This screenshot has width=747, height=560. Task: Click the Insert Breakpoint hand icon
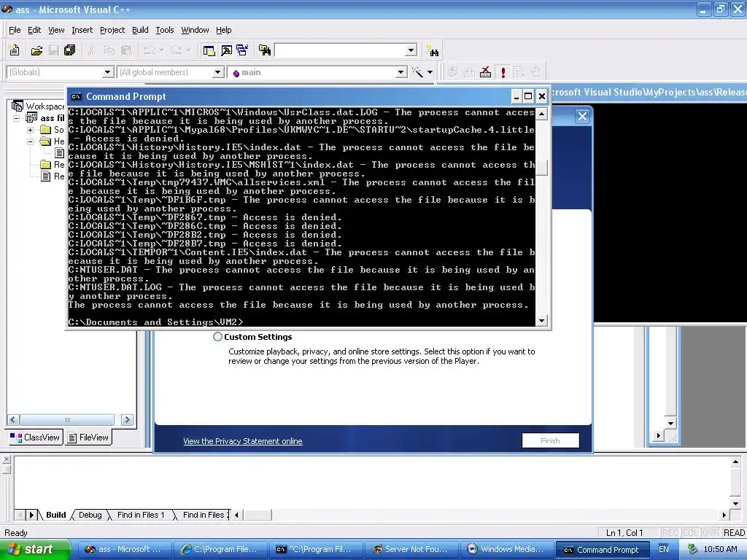pyautogui.click(x=536, y=72)
